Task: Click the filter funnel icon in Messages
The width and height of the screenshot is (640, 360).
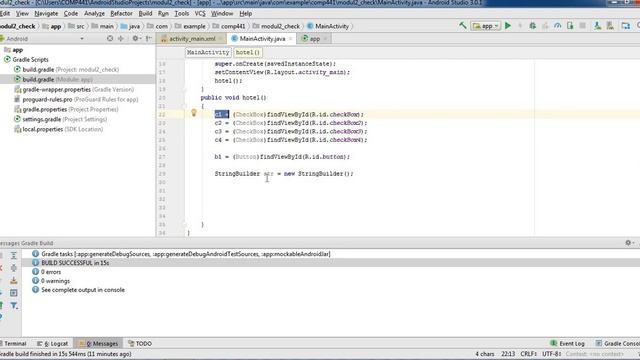Action: pyautogui.click(x=13, y=305)
